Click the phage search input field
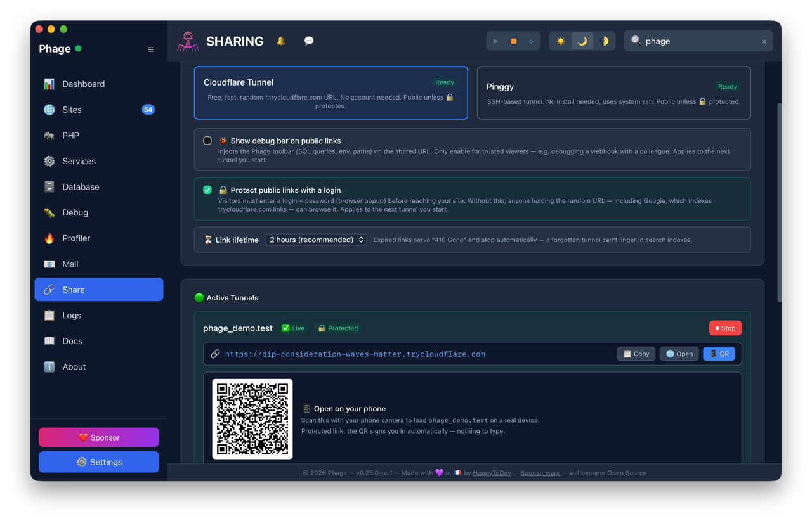 point(698,41)
